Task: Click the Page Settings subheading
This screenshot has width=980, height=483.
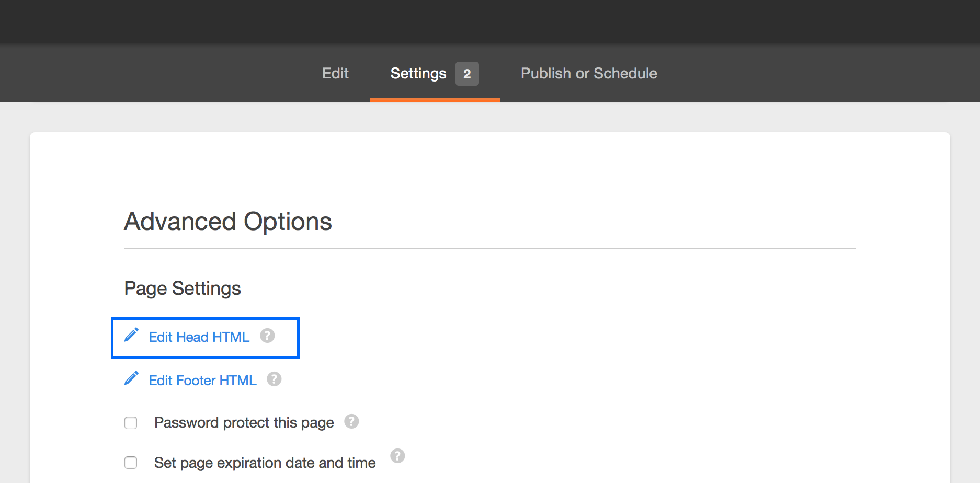Action: tap(183, 289)
